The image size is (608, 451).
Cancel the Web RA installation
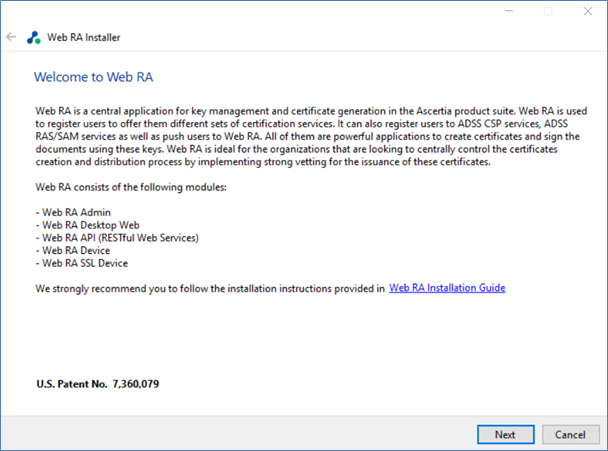570,435
